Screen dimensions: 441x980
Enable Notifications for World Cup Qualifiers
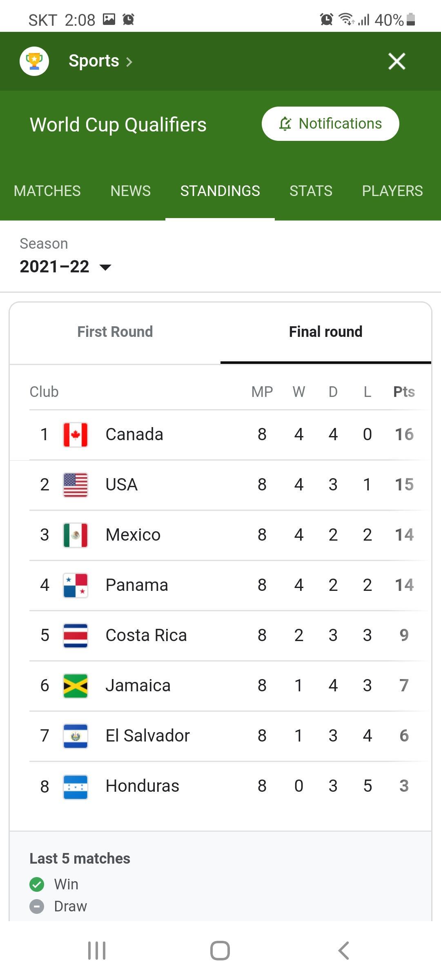pos(330,124)
